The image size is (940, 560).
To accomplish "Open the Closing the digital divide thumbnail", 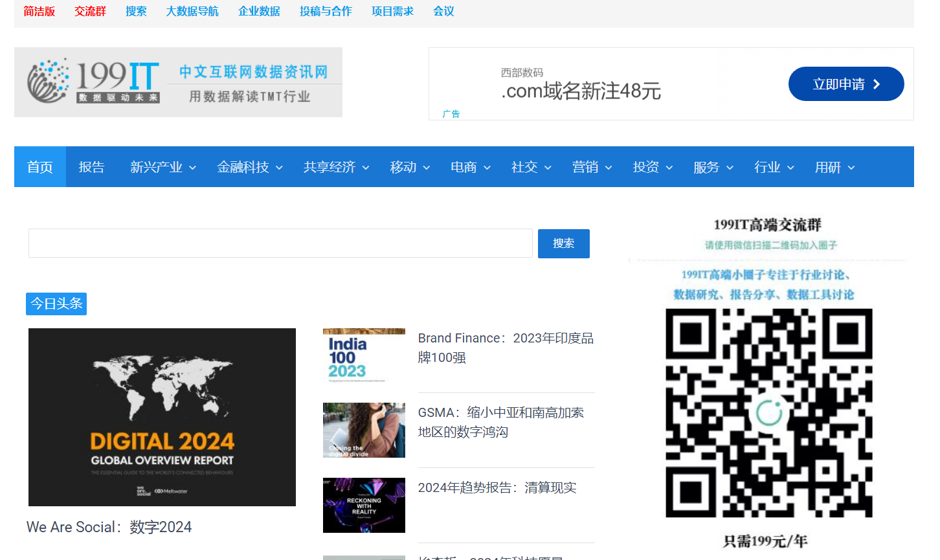I will pyautogui.click(x=364, y=430).
